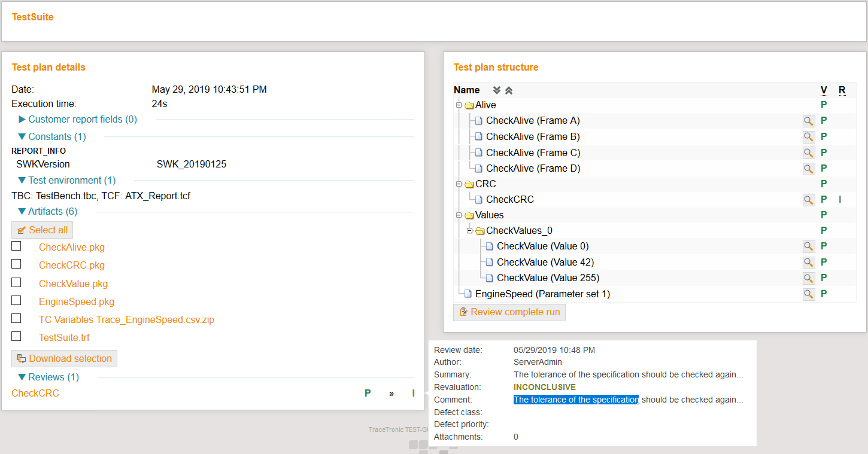Open the magnifier icon for CheckAlive (Frame C)
The image size is (868, 454).
pos(809,152)
